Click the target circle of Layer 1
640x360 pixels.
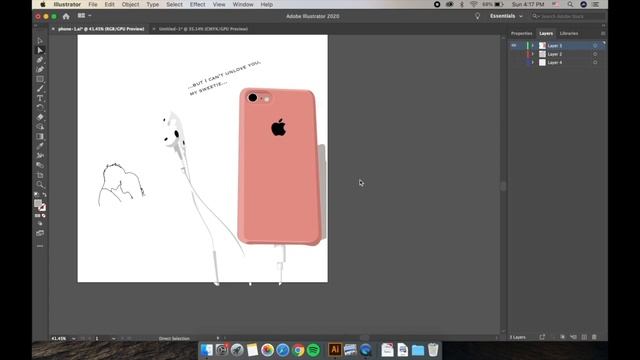(595, 45)
